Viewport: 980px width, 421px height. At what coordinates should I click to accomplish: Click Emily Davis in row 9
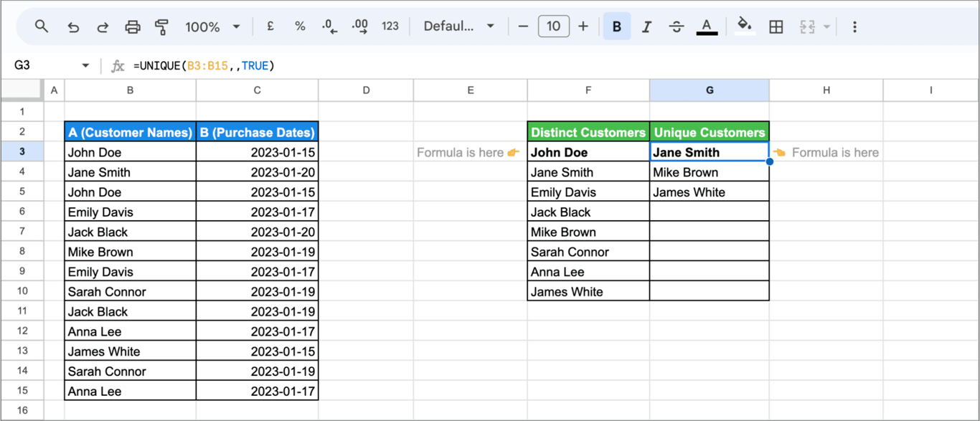[x=130, y=272]
